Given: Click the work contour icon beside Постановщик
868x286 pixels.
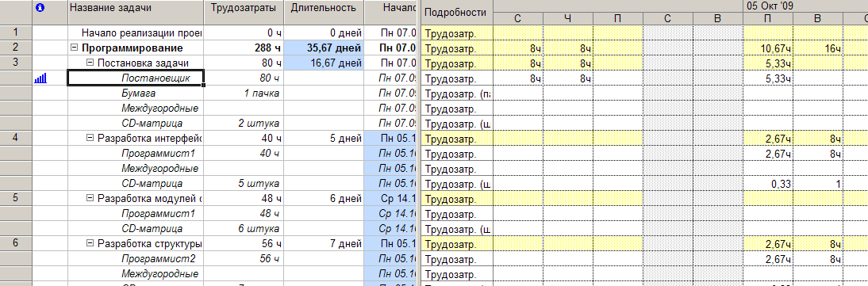Looking at the screenshot, I should 40,78.
